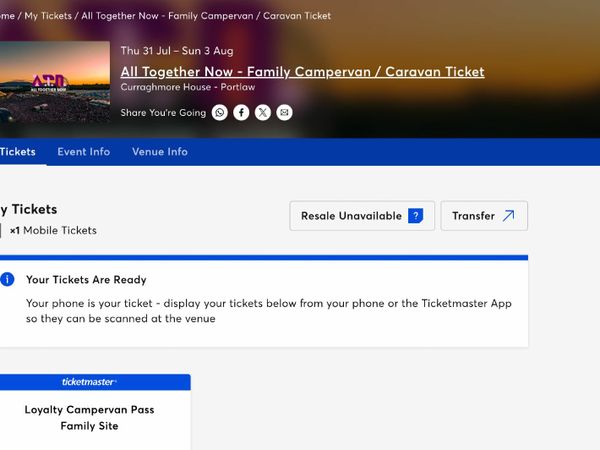Open the Loyalty Campervan Pass ticket card

95,412
